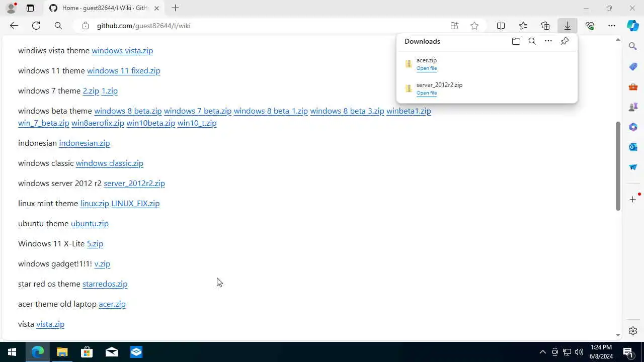Image resolution: width=644 pixels, height=362 pixels.
Task: Open the windows 8 beta.zip link
Action: [128, 111]
